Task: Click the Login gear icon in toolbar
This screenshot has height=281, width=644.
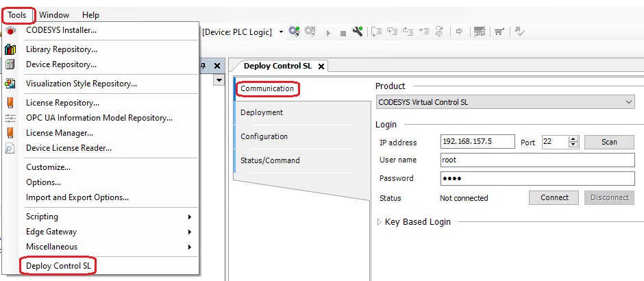Action: (x=294, y=32)
